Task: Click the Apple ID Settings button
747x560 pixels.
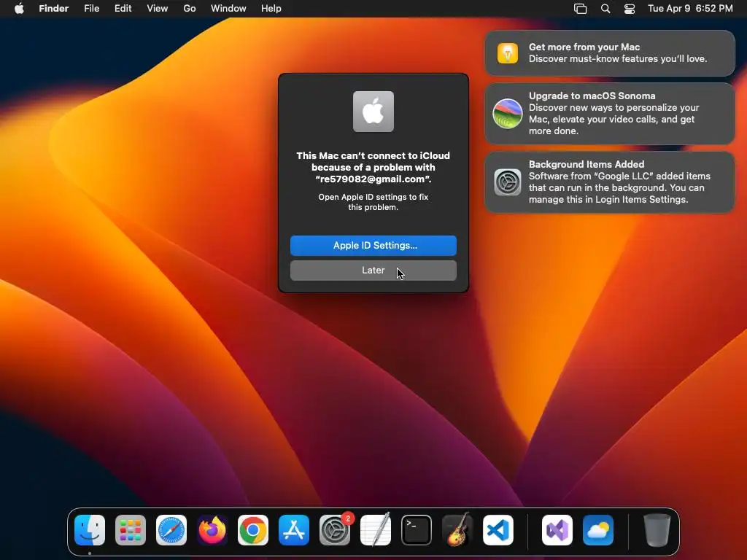Action: [x=373, y=245]
